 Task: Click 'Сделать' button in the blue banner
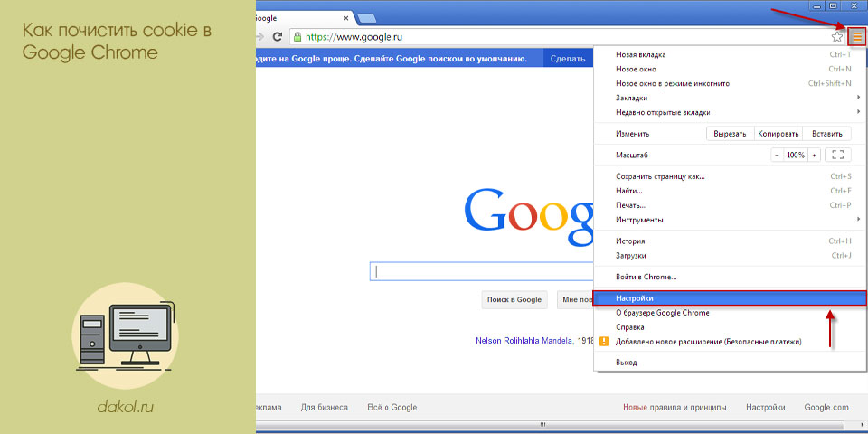coord(568,59)
